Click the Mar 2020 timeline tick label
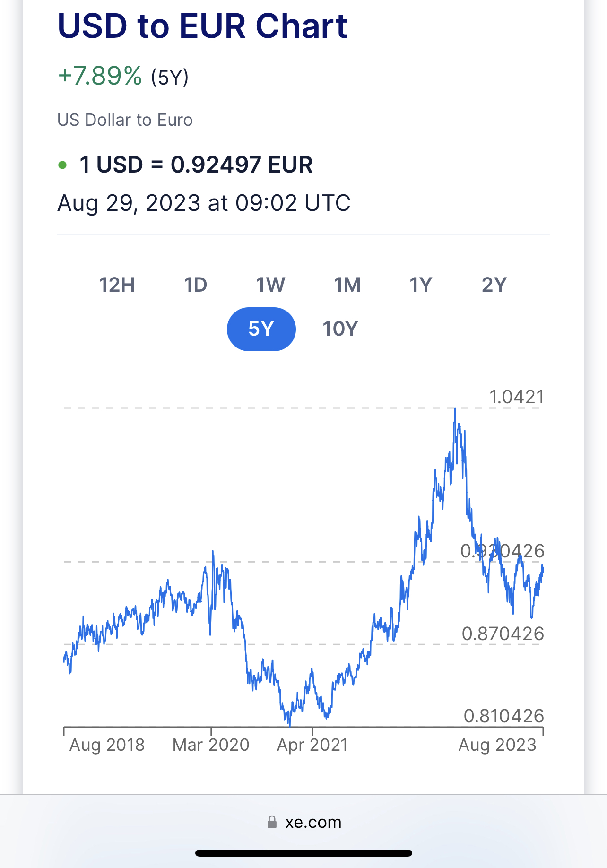The width and height of the screenshot is (607, 868). pyautogui.click(x=211, y=745)
